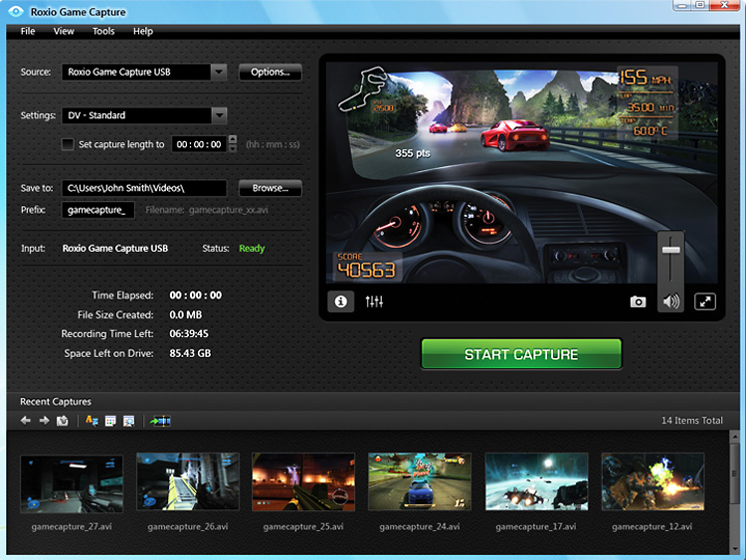The image size is (746, 560).
Task: Click the Save to path field
Action: coord(144,188)
